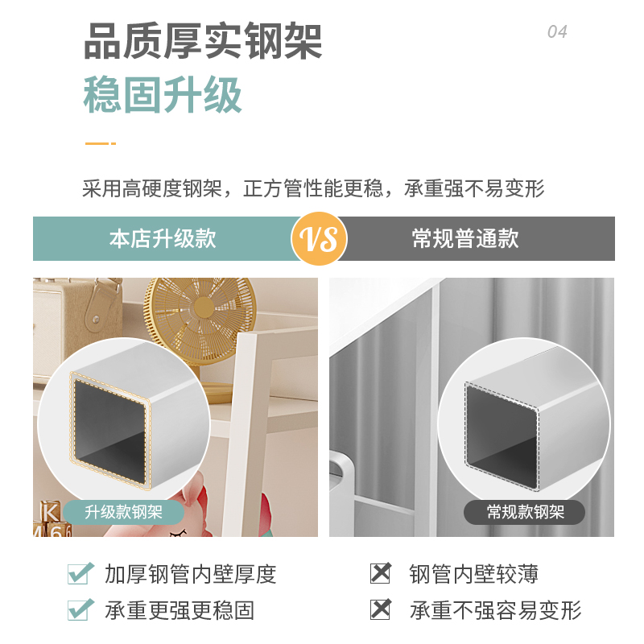
Task: Click the 加厚钢管内壁厚度 text
Action: (191, 574)
